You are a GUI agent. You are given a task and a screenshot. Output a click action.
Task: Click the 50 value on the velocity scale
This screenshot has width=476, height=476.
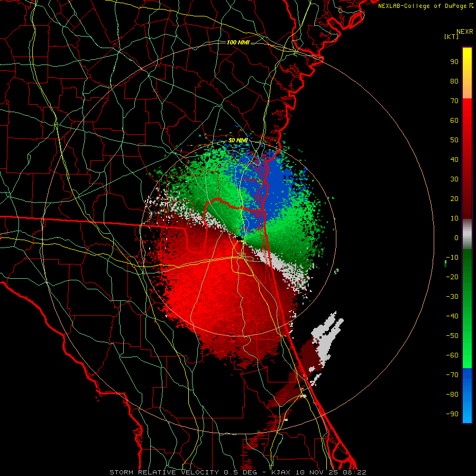coord(454,140)
